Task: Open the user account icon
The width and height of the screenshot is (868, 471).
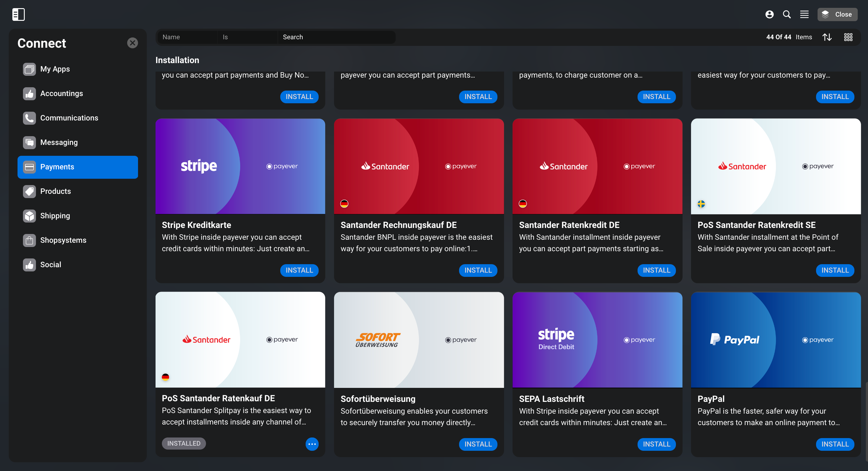Action: tap(769, 14)
